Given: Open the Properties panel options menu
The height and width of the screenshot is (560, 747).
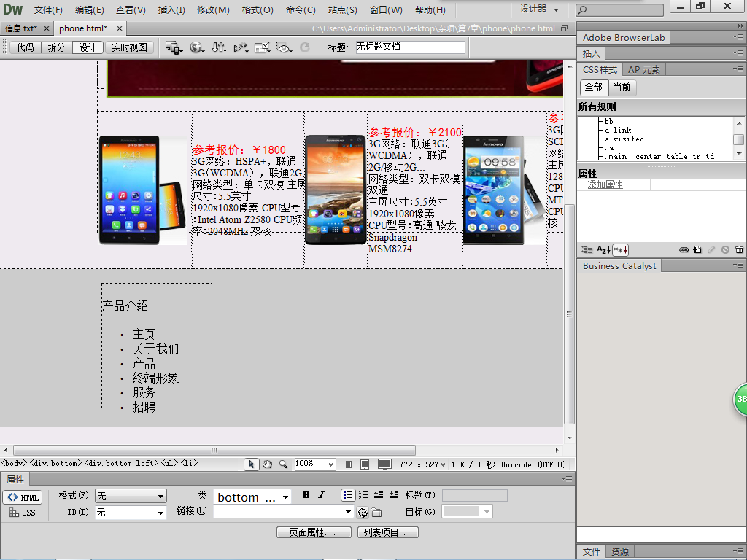Looking at the screenshot, I should click(566, 478).
